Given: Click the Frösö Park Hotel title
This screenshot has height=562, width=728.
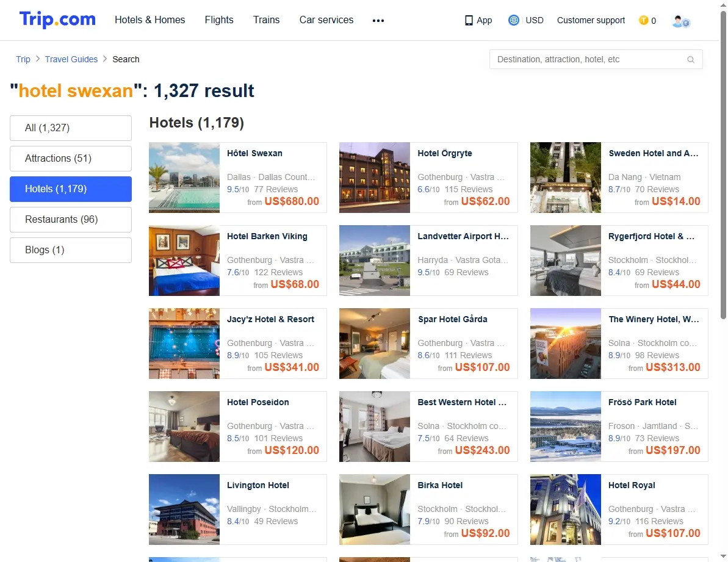Looking at the screenshot, I should (642, 402).
